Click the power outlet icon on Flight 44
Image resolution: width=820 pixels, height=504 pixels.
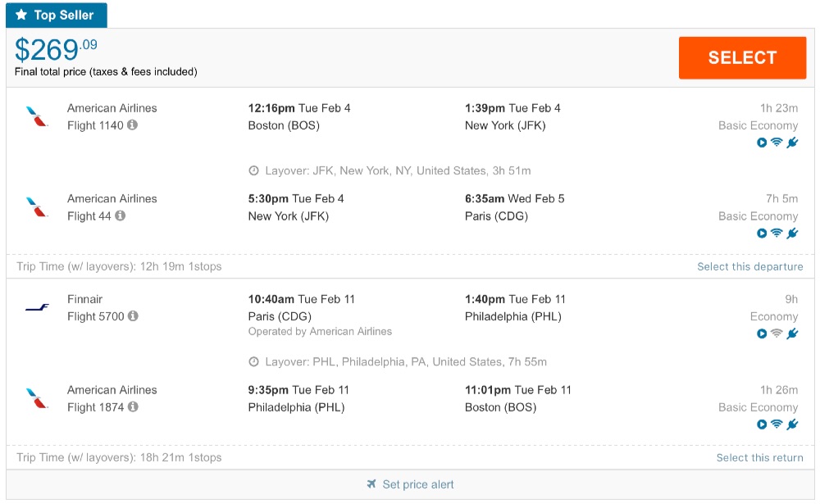[792, 234]
